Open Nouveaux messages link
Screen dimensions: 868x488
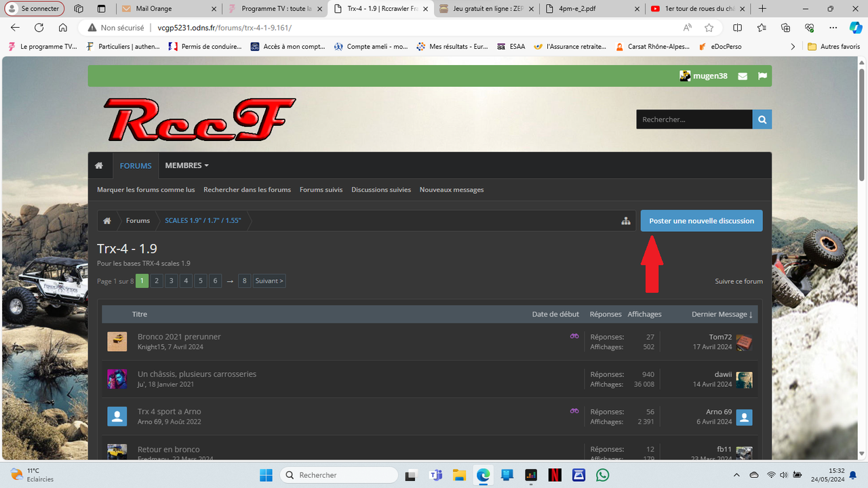pos(452,190)
